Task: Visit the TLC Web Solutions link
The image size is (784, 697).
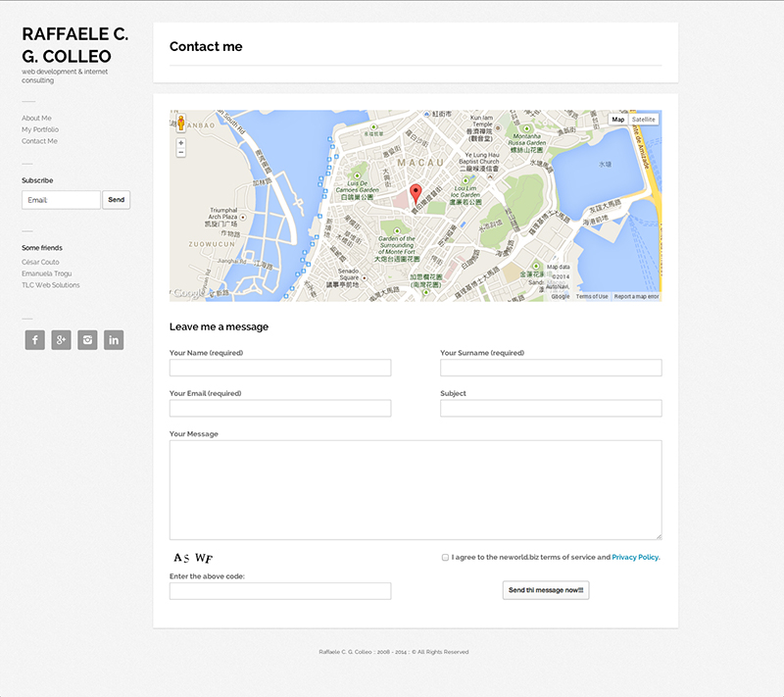Action: tap(51, 285)
